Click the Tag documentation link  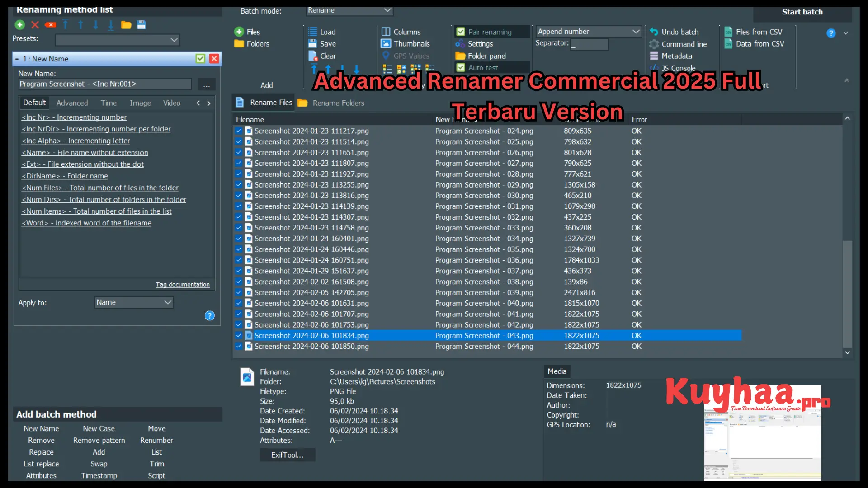(182, 285)
